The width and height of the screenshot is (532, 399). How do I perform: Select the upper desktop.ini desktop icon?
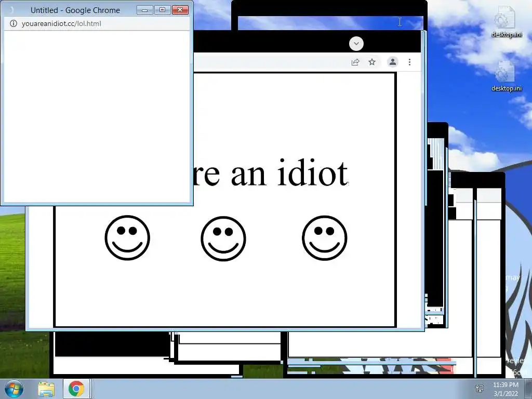506,22
